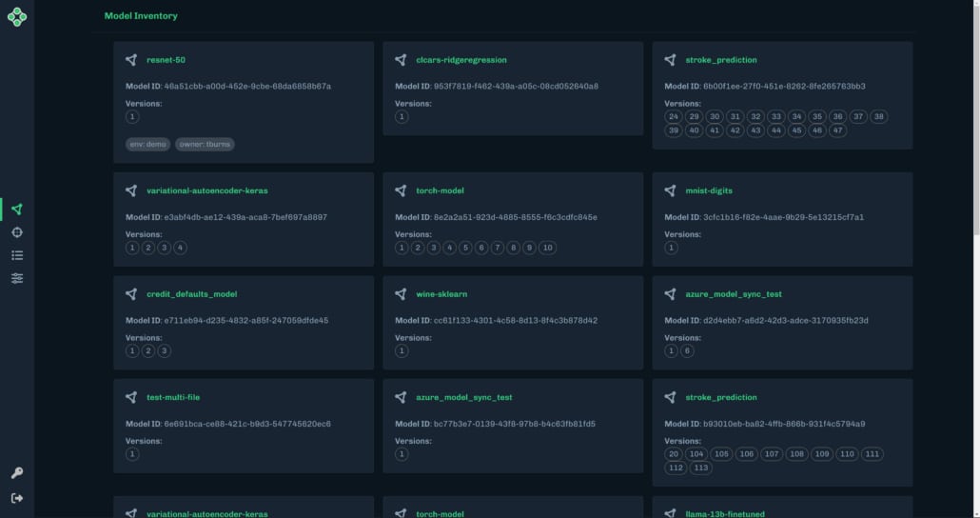980x518 pixels.
Task: Click the green app logo icon
Action: point(17,17)
